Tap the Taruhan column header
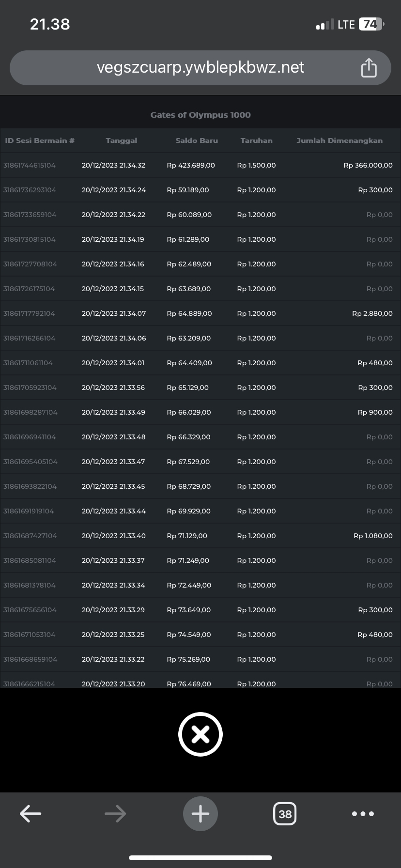The height and width of the screenshot is (868, 401). click(x=256, y=140)
